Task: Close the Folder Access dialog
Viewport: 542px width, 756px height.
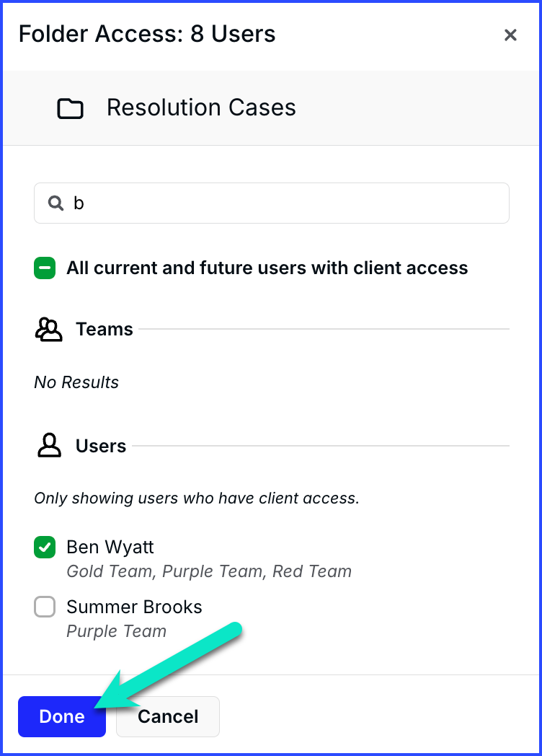Action: pyautogui.click(x=510, y=35)
